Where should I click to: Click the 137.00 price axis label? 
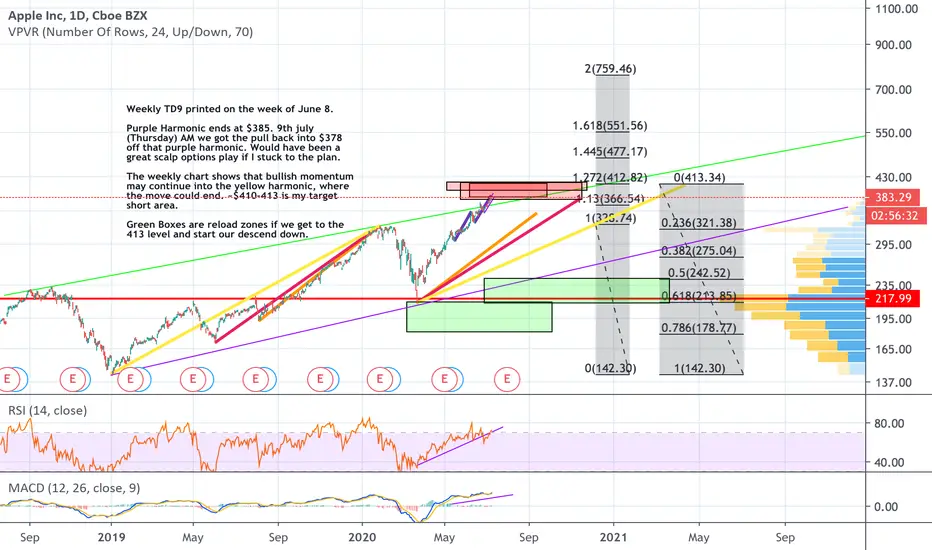(893, 382)
